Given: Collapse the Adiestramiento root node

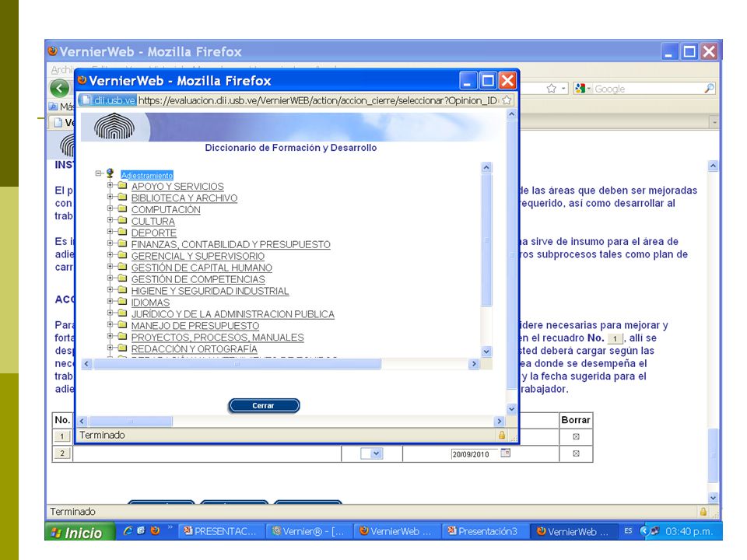Looking at the screenshot, I should pos(98,173).
